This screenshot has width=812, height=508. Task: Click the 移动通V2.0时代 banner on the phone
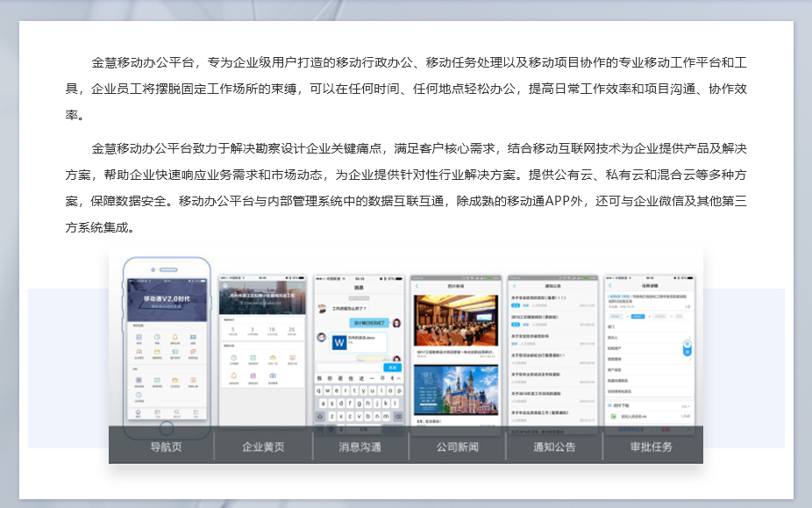coord(166,300)
